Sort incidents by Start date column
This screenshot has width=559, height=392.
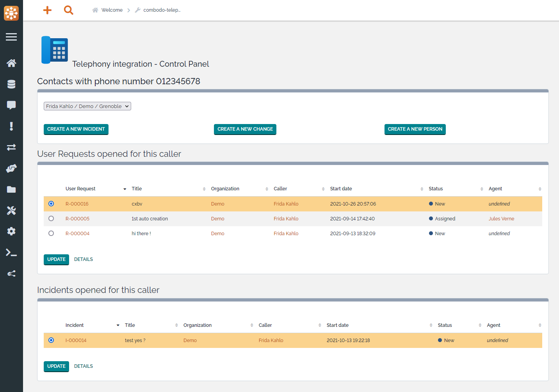tap(338, 325)
